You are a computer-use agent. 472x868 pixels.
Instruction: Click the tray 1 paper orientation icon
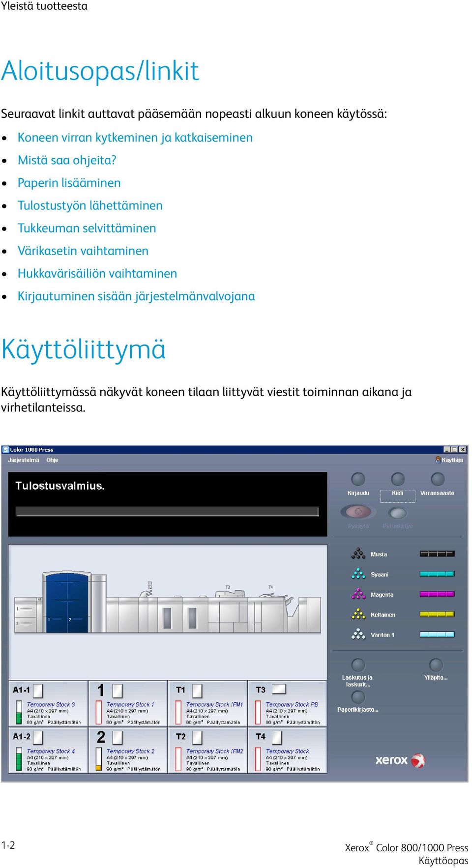(x=118, y=691)
